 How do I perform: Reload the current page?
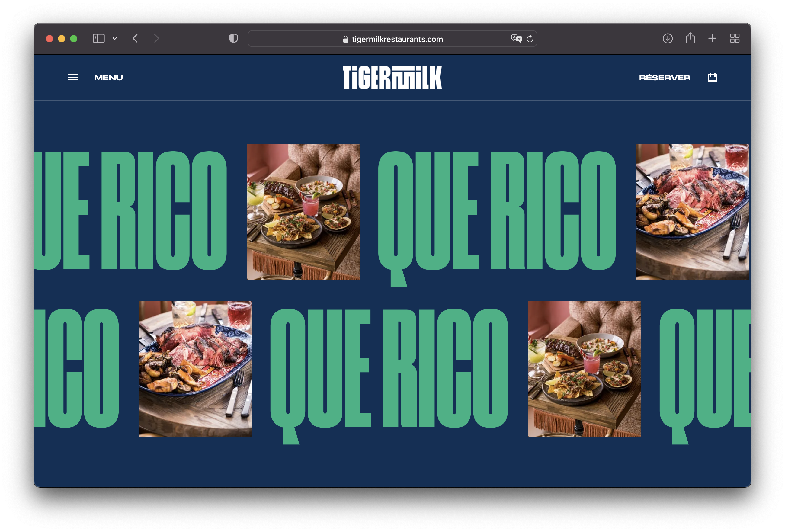(530, 39)
